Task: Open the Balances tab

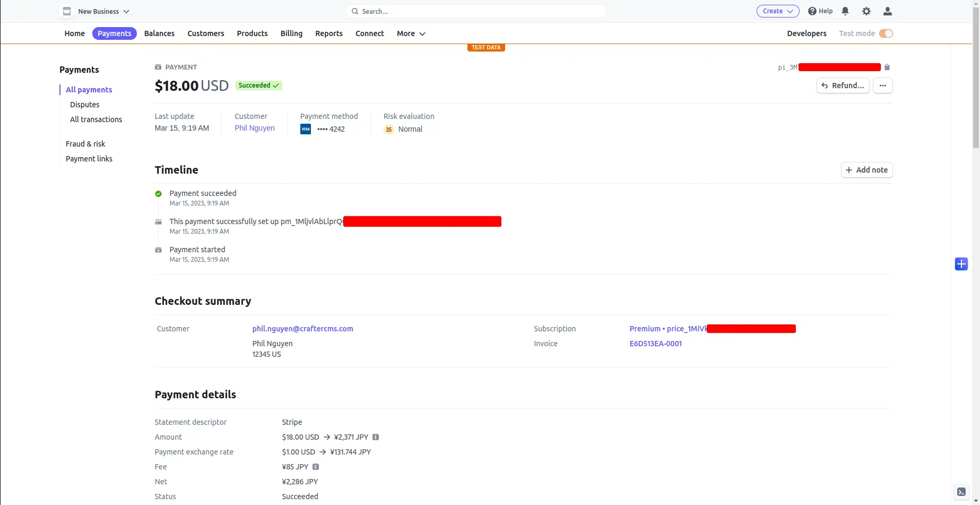Action: [159, 33]
